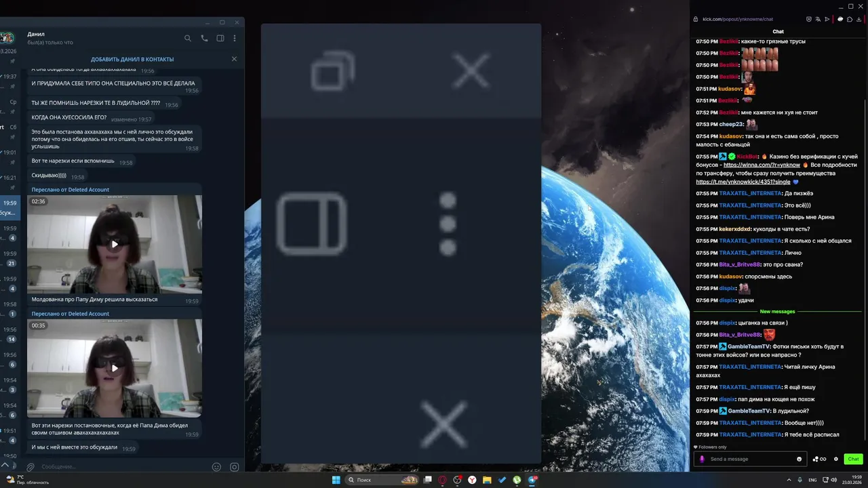Select chat list item with badge 21
Image resolution: width=868 pixels, height=488 pixels.
pos(9,259)
